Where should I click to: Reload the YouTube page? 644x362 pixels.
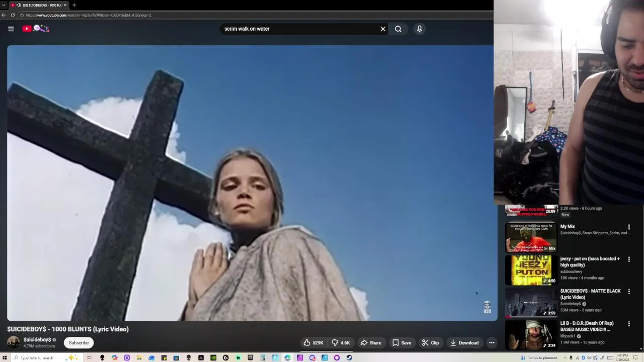pos(13,15)
